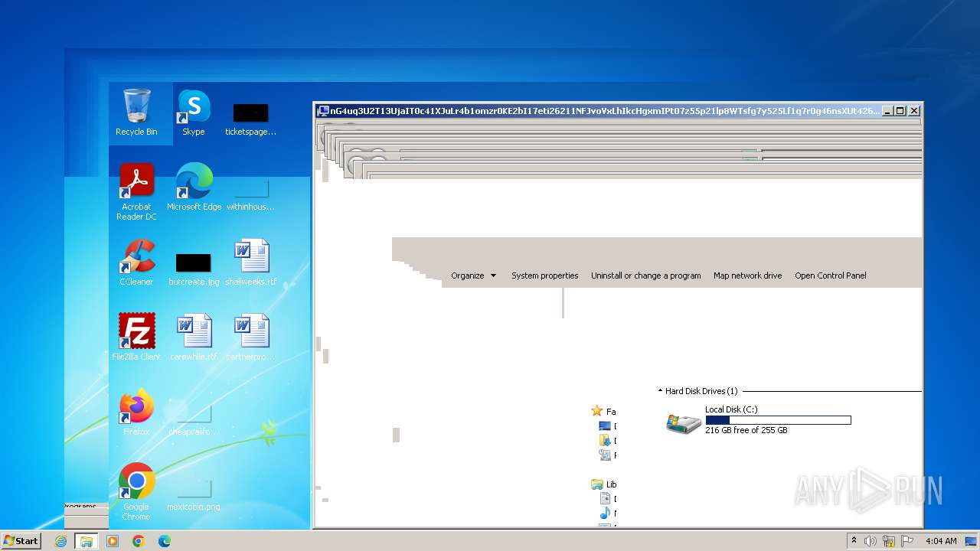Image resolution: width=980 pixels, height=551 pixels.
Task: Open the Action Center flag tray icon
Action: (x=907, y=541)
